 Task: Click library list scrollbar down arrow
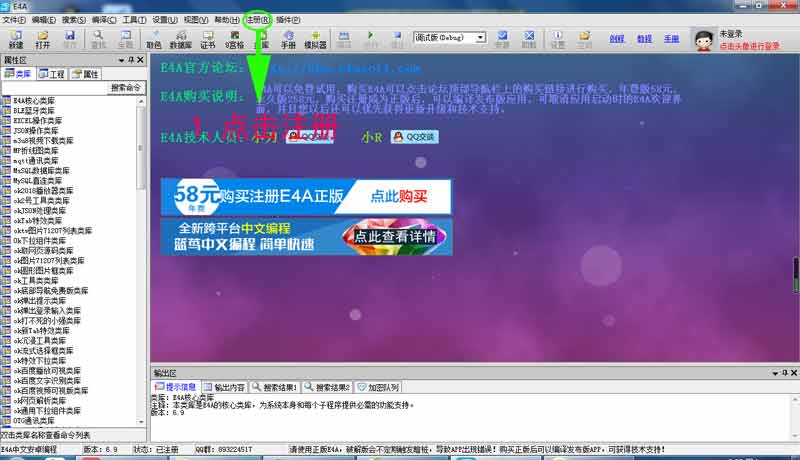141,422
